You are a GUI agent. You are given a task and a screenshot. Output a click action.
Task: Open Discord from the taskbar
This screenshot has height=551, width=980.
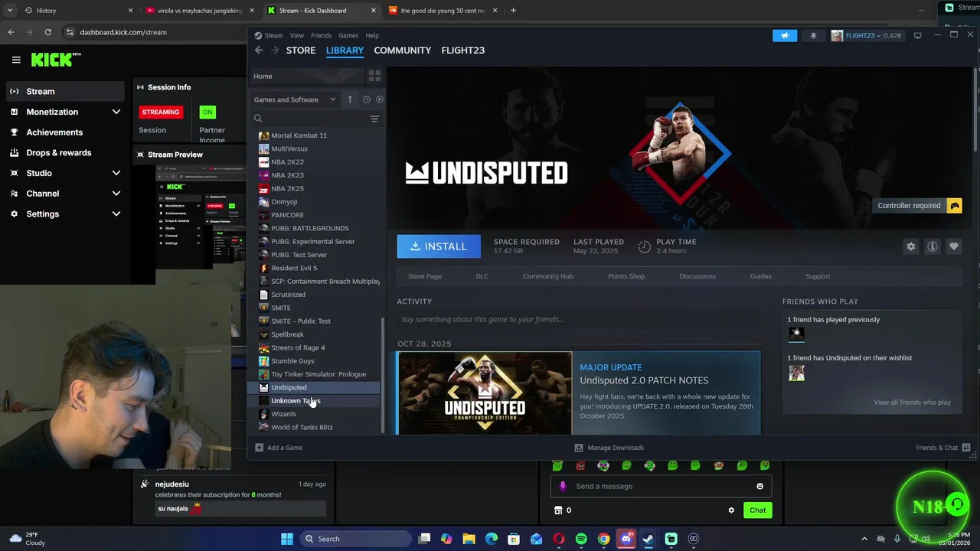click(x=626, y=539)
